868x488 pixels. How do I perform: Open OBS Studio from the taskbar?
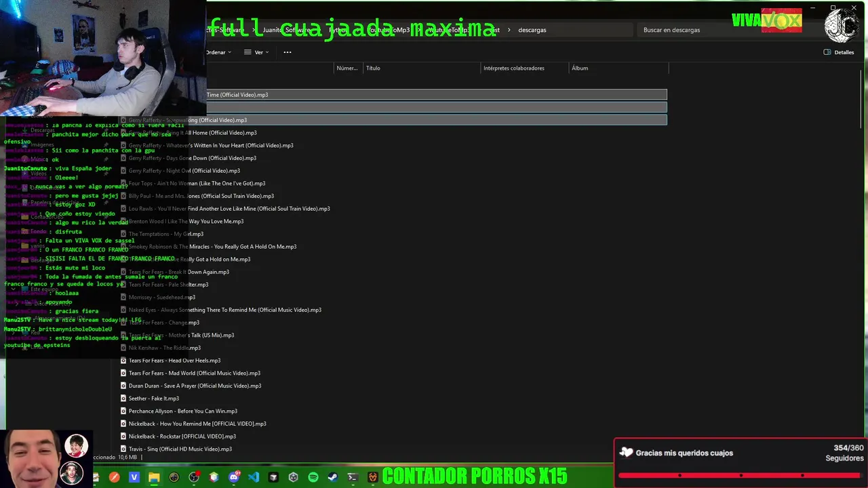[194, 477]
